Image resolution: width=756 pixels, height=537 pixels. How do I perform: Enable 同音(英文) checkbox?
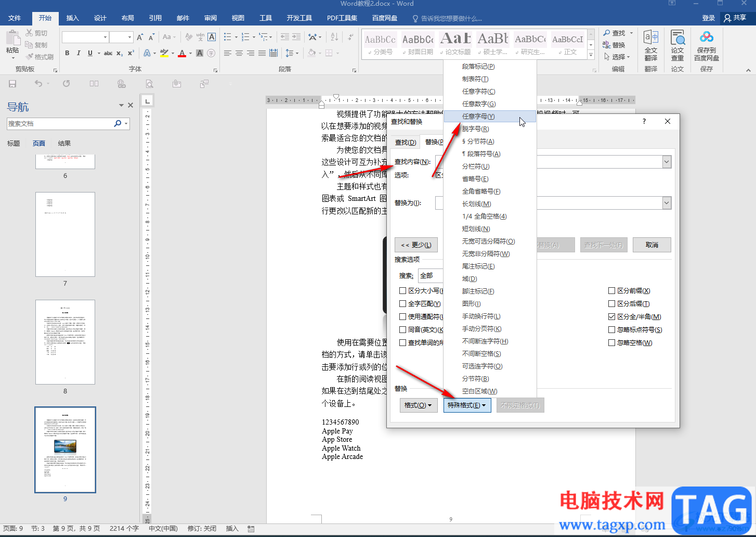coord(403,330)
